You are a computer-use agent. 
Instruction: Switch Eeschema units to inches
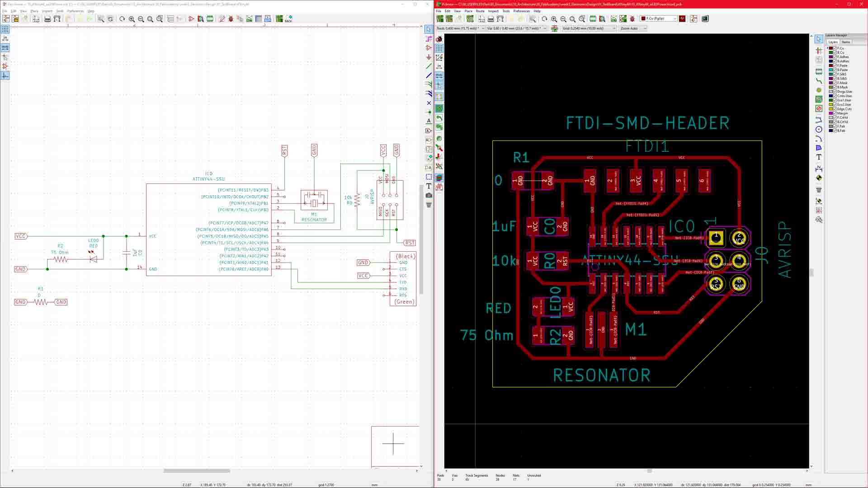5,38
